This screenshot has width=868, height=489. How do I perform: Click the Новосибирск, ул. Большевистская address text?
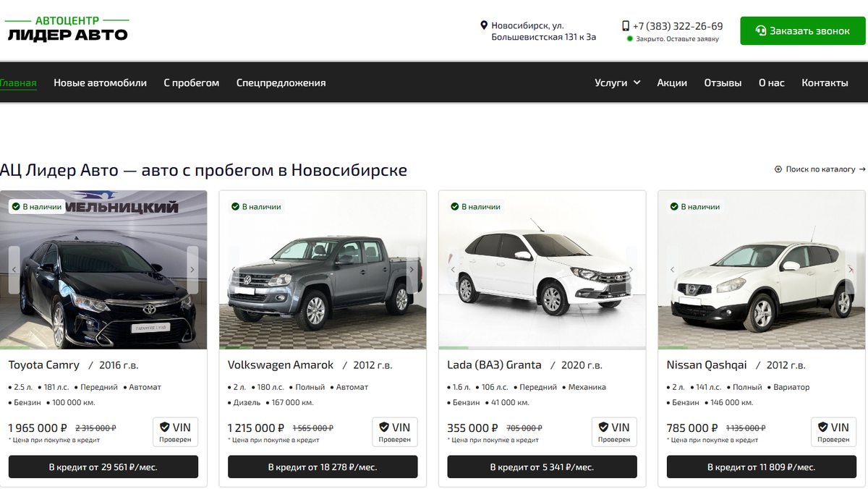coord(543,31)
